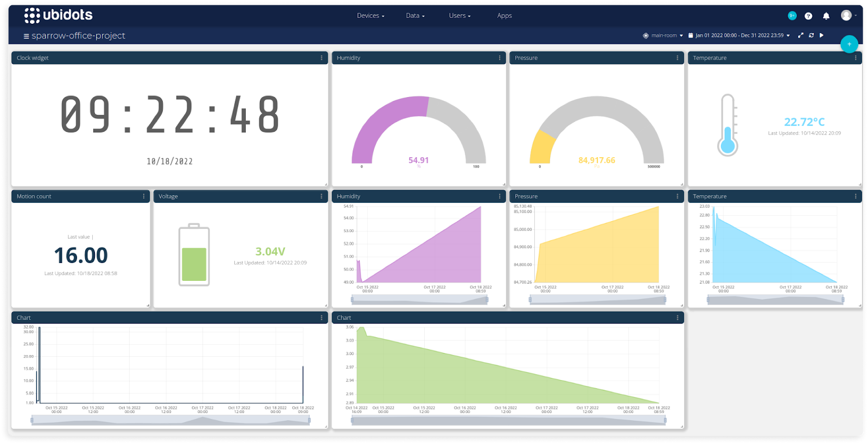The height and width of the screenshot is (444, 868).
Task: Open the hamburger dashboard list menu
Action: point(26,36)
